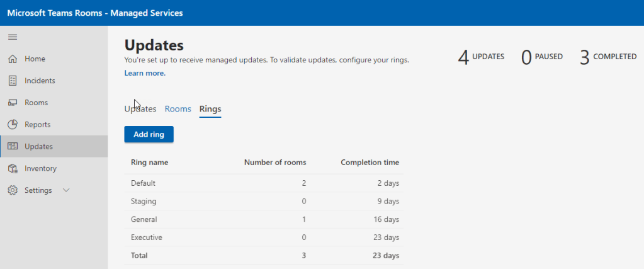This screenshot has height=269, width=644.
Task: Switch to the Rooms tab
Action: click(178, 109)
